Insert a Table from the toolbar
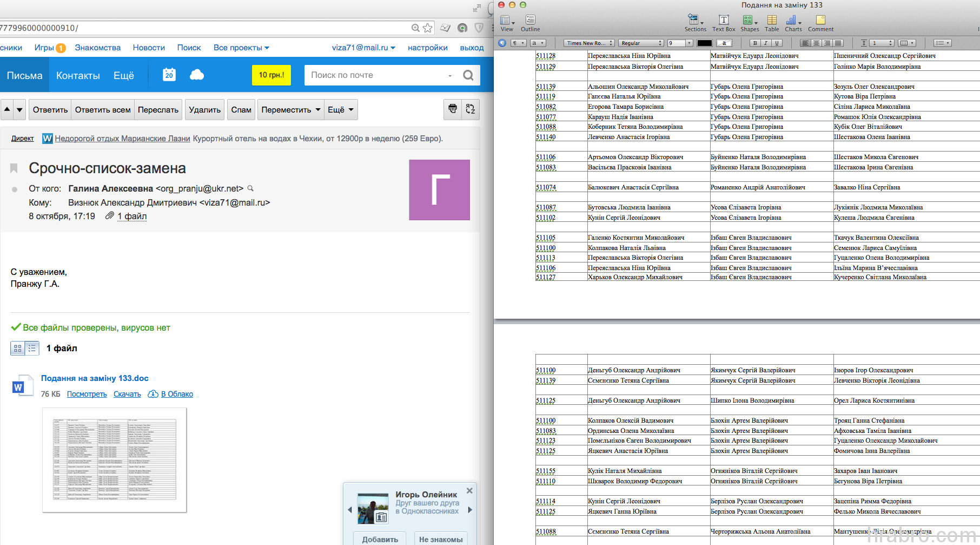 click(772, 23)
